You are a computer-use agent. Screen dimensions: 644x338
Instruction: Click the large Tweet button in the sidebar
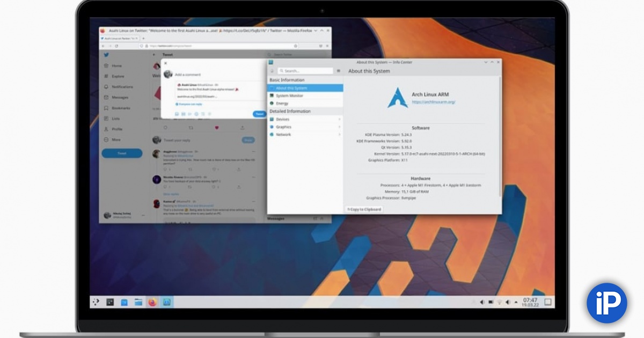pos(122,153)
